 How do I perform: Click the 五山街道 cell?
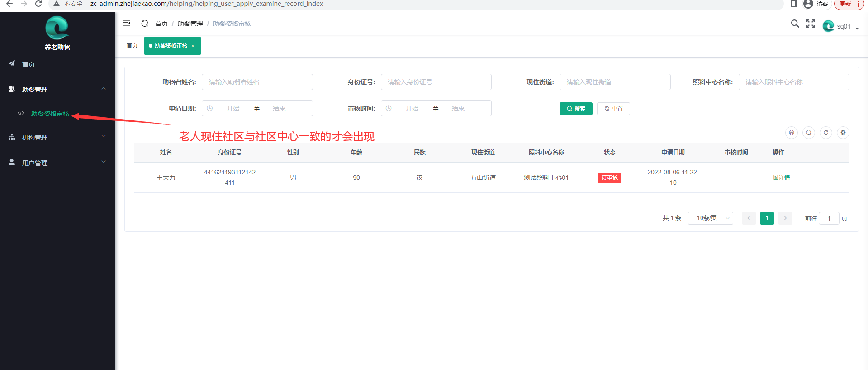pyautogui.click(x=483, y=178)
